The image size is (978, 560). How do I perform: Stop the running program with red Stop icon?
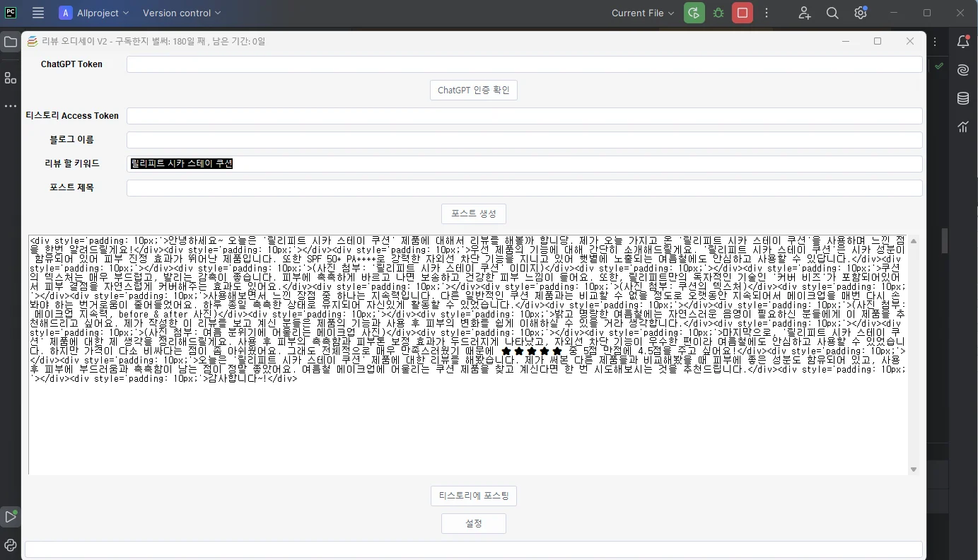(743, 13)
